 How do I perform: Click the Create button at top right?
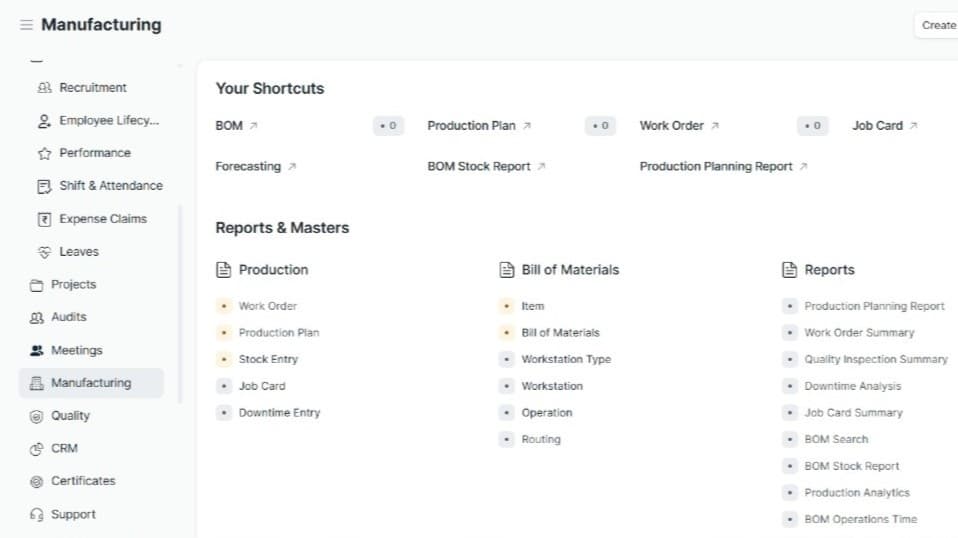tap(937, 25)
